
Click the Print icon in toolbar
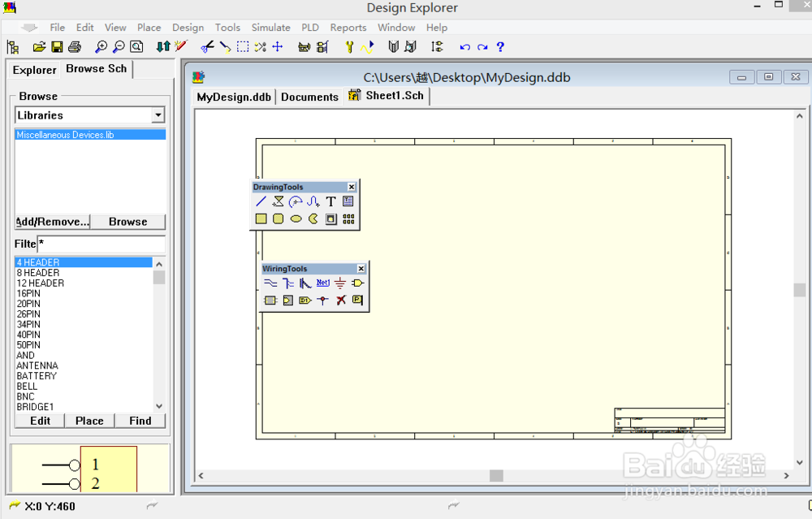tap(75, 47)
